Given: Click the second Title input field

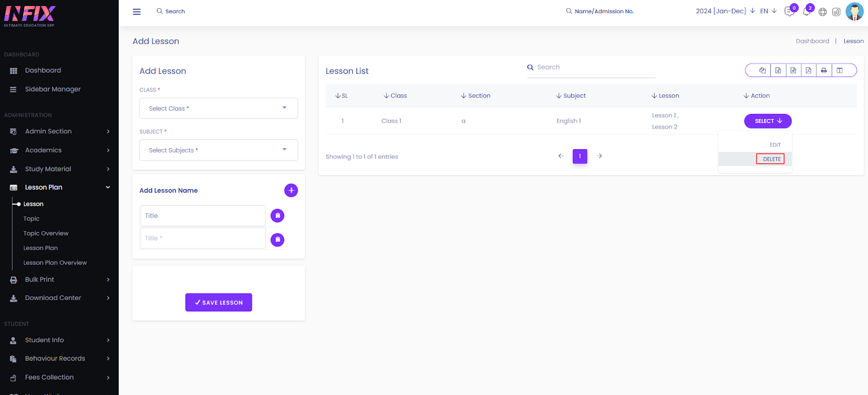Looking at the screenshot, I should [x=202, y=238].
